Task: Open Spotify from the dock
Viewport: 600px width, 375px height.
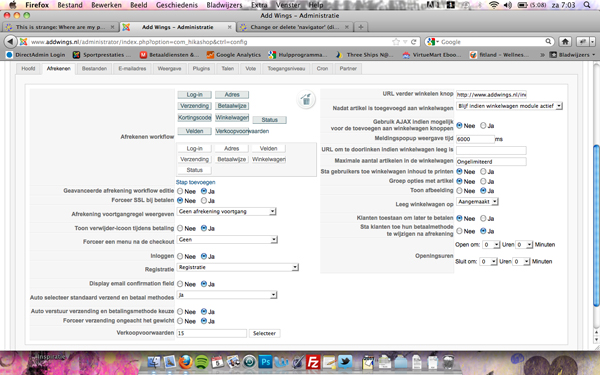Action: tap(202, 362)
